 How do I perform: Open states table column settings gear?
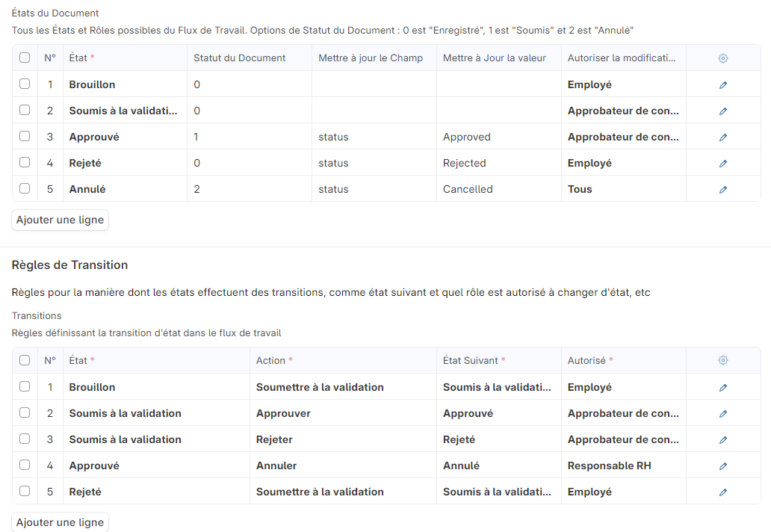coord(722,58)
